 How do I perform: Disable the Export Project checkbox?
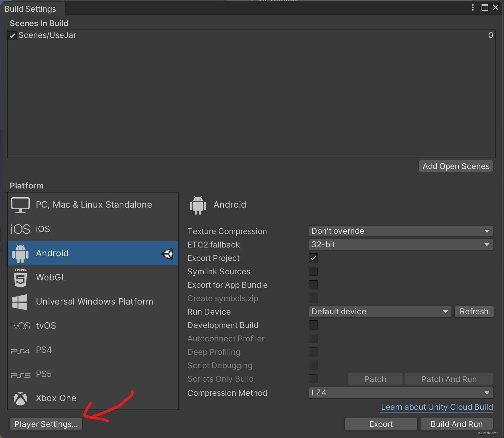(x=313, y=258)
